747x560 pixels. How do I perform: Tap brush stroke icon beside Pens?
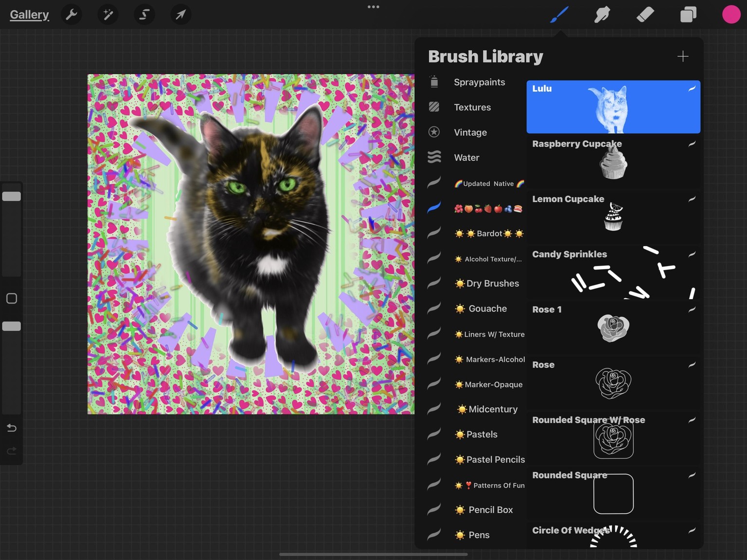(434, 534)
